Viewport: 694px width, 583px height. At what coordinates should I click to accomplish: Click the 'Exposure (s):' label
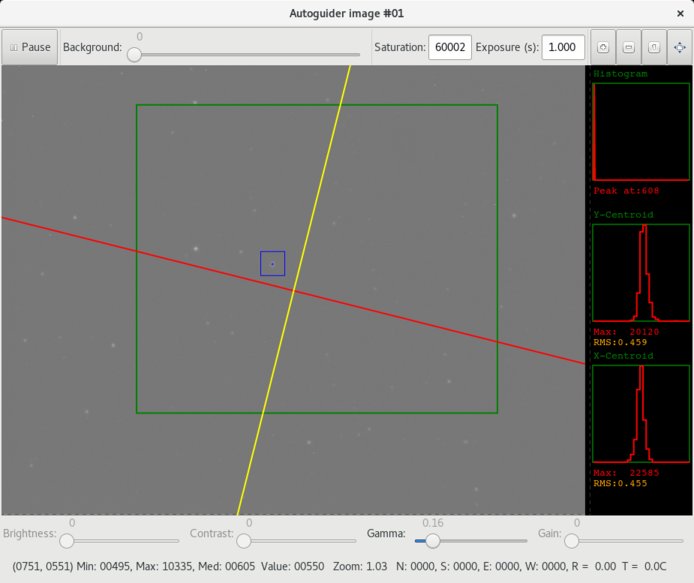tap(507, 47)
